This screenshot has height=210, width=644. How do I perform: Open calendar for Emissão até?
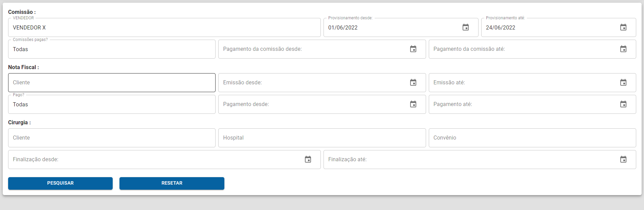623,83
